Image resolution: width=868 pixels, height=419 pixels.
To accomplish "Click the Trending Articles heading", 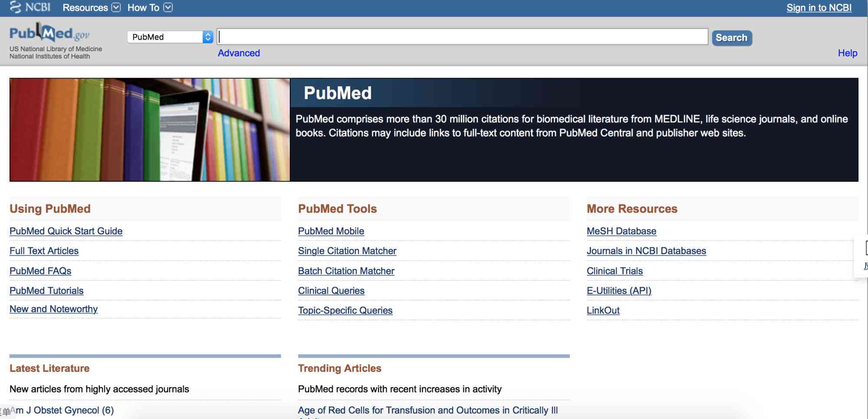I will 339,368.
